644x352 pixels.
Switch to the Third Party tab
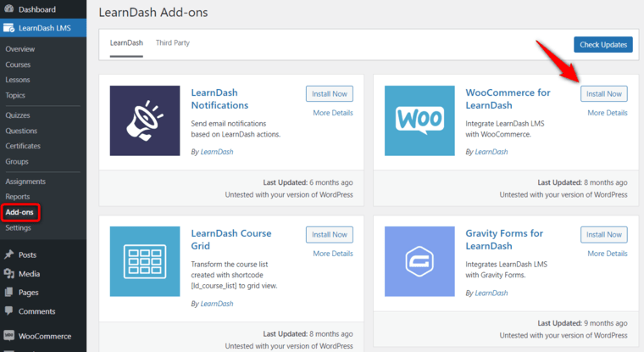pos(173,42)
